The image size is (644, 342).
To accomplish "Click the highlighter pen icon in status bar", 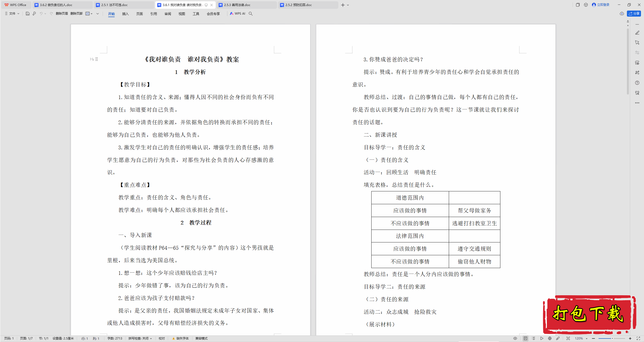I will click(x=558, y=338).
